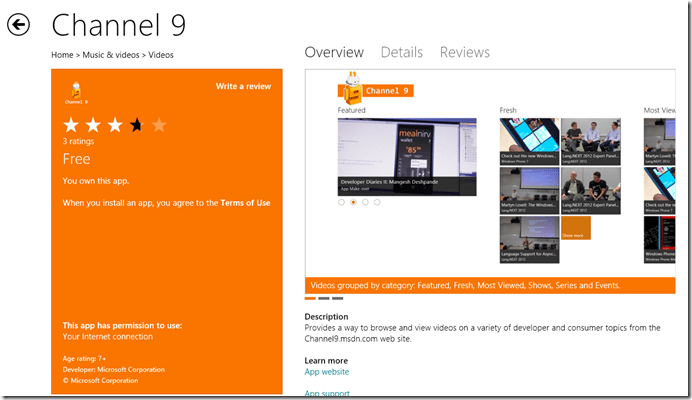Image resolution: width=692 pixels, height=400 pixels.
Task: Click Write a review
Action: 243,87
